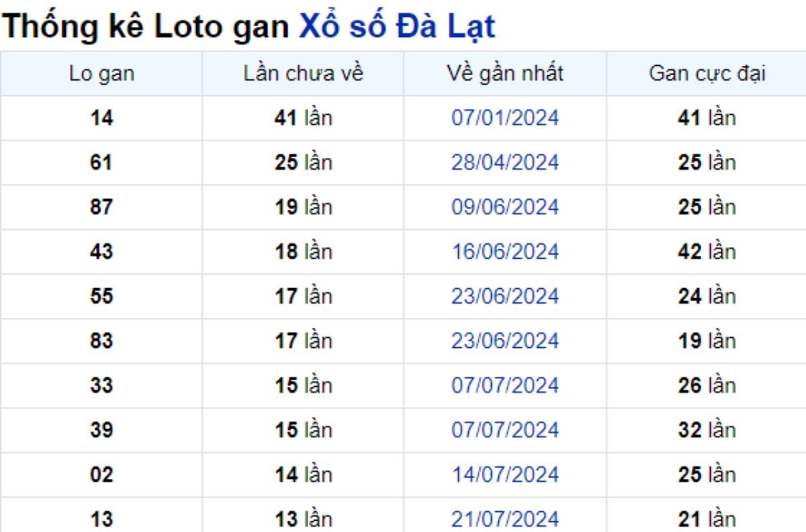This screenshot has height=532, width=806.
Task: Open the 14/07/2024 date link
Action: point(505,475)
